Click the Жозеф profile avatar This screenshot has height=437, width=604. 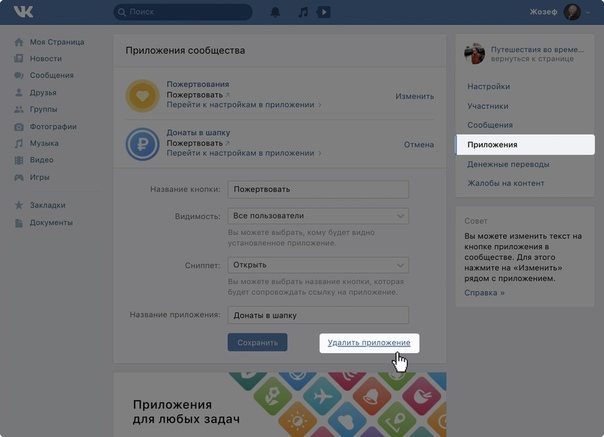[572, 12]
